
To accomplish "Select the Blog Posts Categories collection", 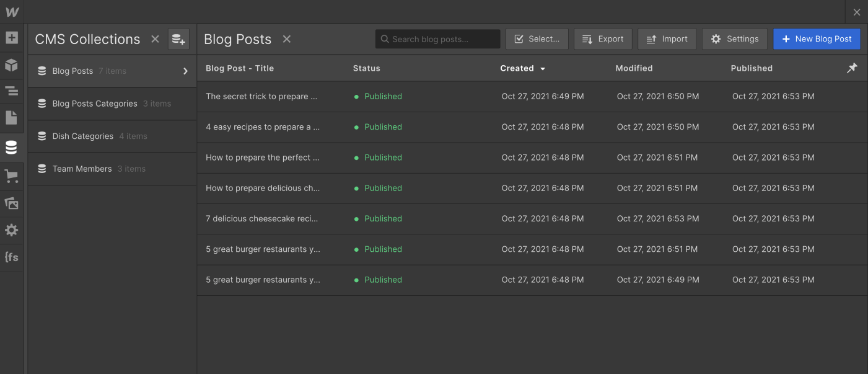I will coord(95,104).
